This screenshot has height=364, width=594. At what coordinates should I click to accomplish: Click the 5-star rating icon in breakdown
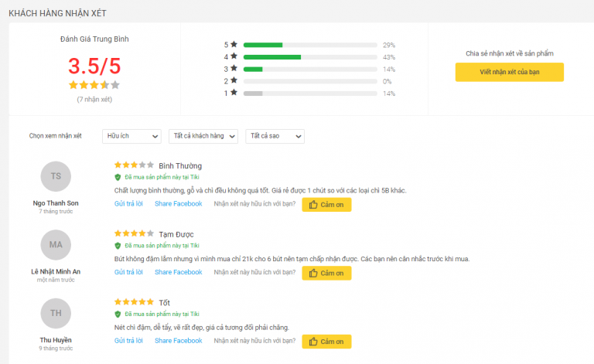[x=234, y=44]
